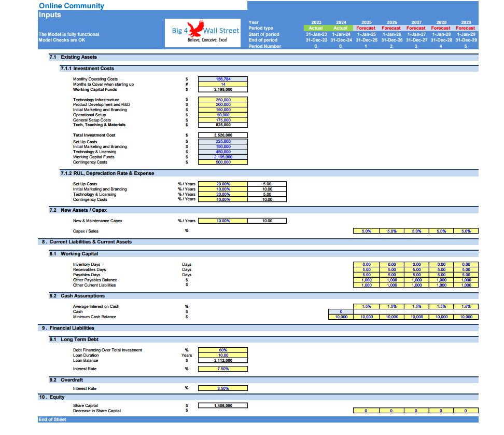Viewport: 504px width, 435px height.
Task: Click the Loan Duration value cell
Action: pos(223,355)
